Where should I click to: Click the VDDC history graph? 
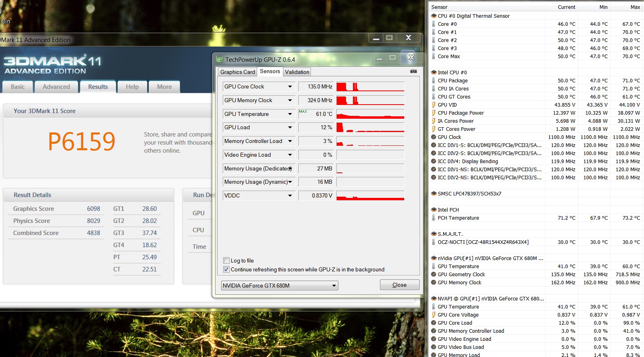370,195
